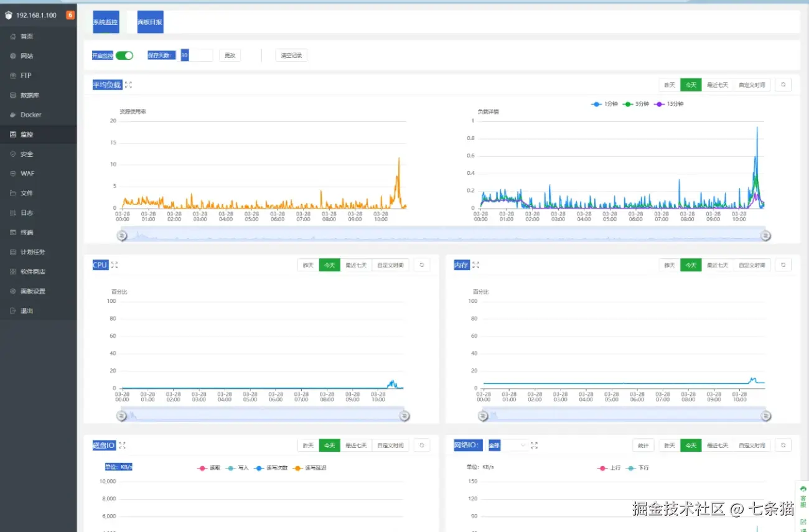Select 最近七天 for the 平均负载 chart

pyautogui.click(x=718, y=85)
